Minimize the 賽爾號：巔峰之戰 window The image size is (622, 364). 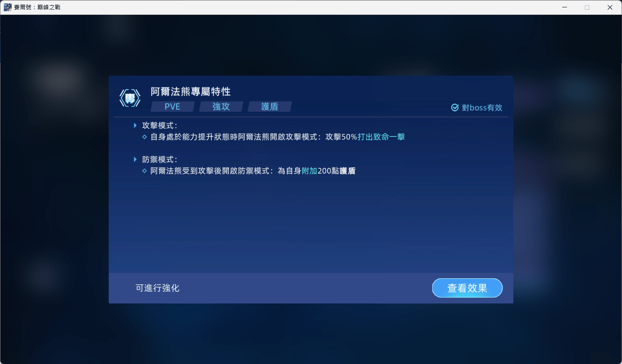coord(565,7)
